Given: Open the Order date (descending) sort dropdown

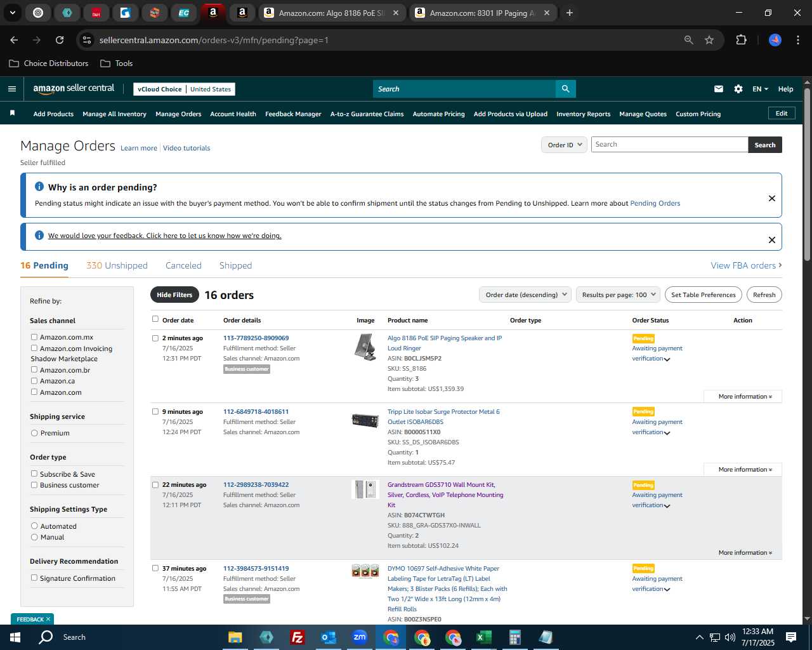Looking at the screenshot, I should click(x=525, y=295).
